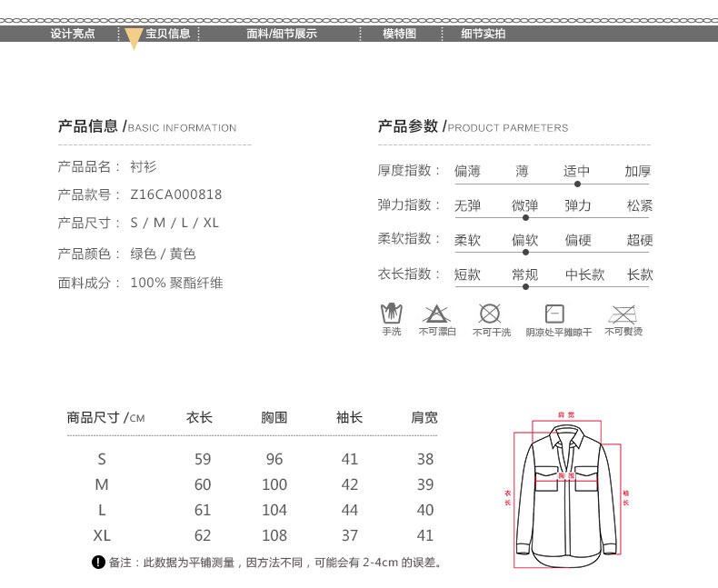Screen dimensions: 718x588
Task: Select 微弹 on the elasticity scale
Action: (524, 205)
